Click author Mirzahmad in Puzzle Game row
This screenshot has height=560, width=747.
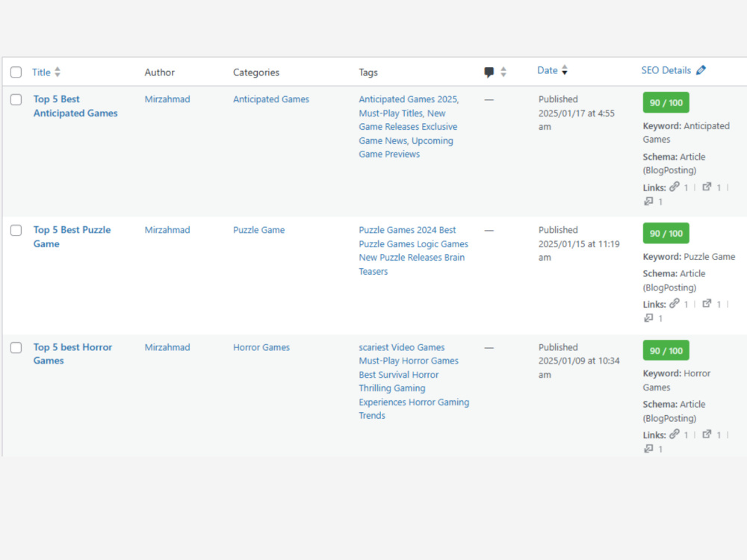click(167, 230)
